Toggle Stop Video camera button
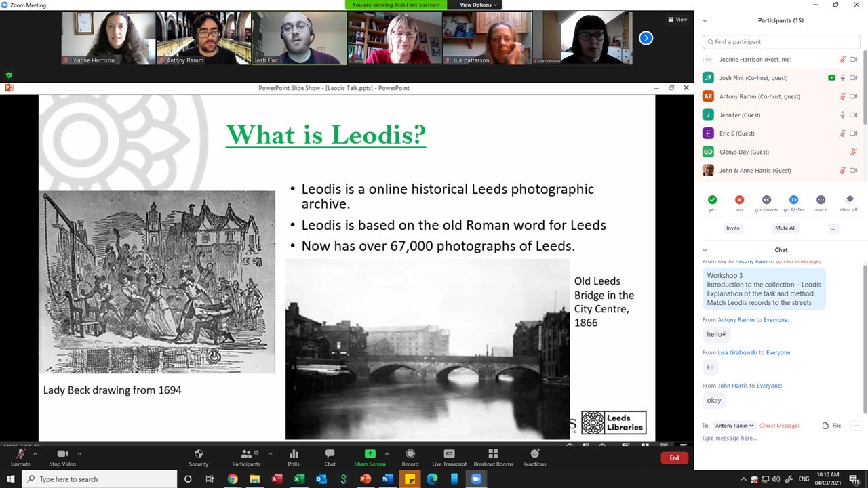This screenshot has width=868, height=488. (x=62, y=454)
